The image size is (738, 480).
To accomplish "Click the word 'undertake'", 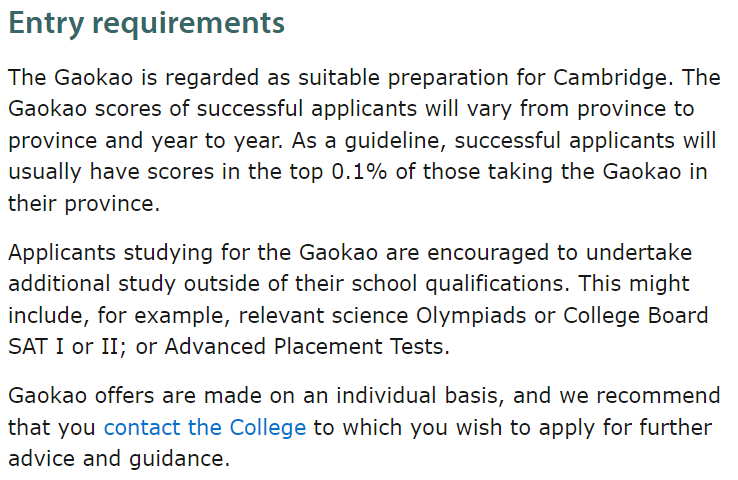I will pyautogui.click(x=639, y=253).
